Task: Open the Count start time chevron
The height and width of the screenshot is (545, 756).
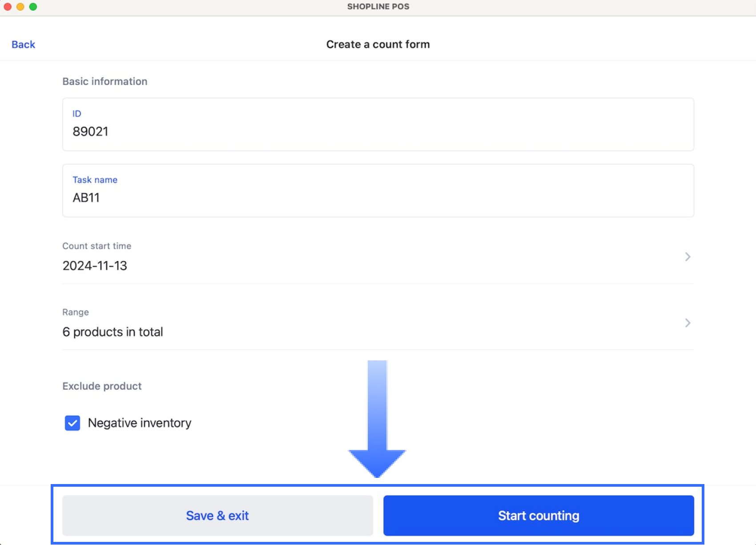Action: (687, 257)
